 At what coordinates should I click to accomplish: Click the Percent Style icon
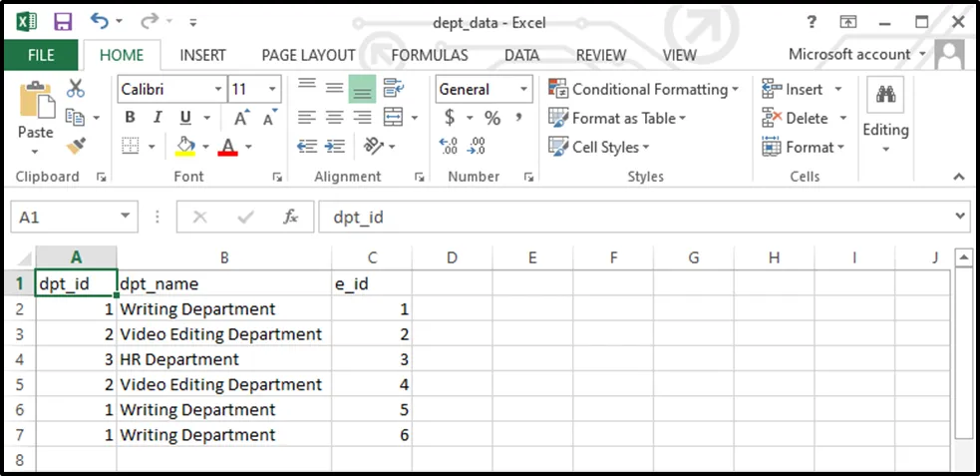pyautogui.click(x=492, y=118)
